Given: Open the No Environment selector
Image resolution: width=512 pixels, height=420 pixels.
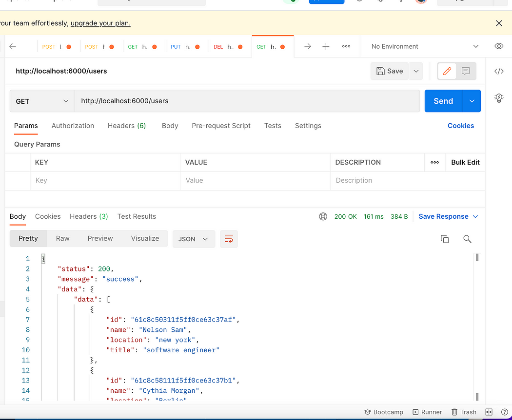Looking at the screenshot, I should (x=425, y=46).
